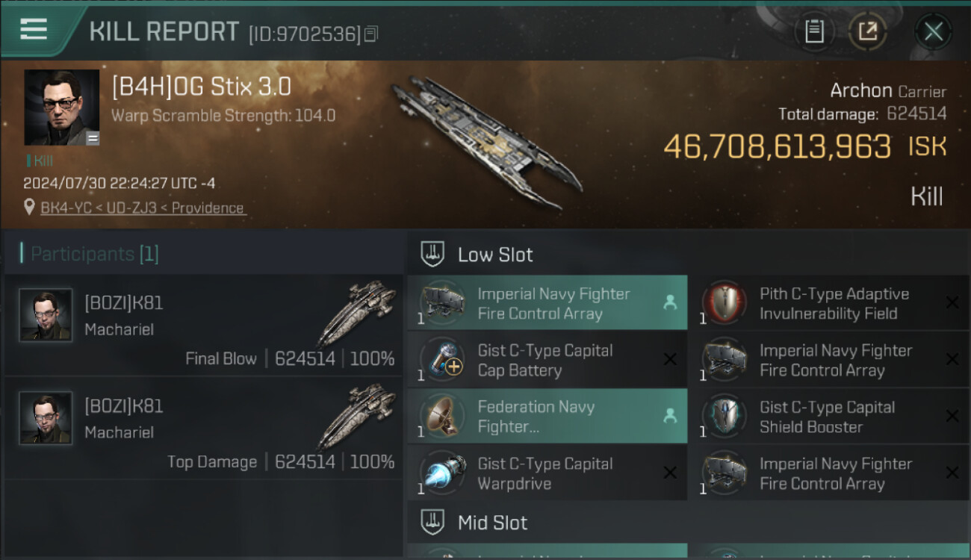View the Archon carrier ship image
The width and height of the screenshot is (971, 560).
click(485, 142)
